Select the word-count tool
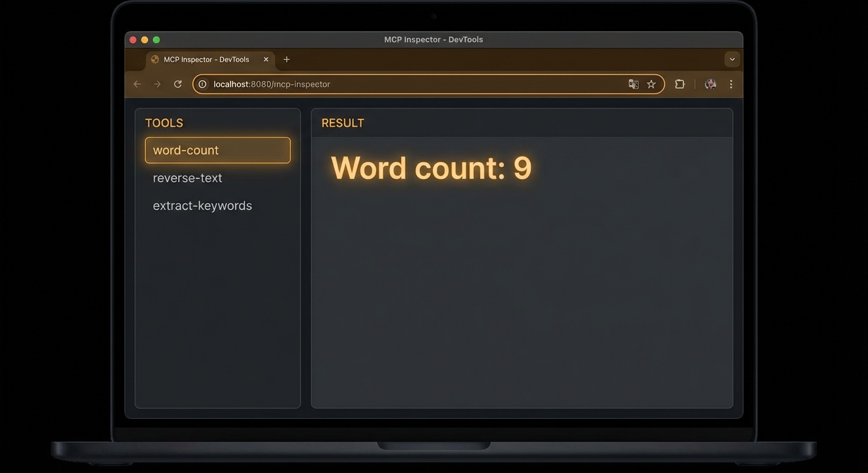This screenshot has height=473, width=868. click(218, 150)
